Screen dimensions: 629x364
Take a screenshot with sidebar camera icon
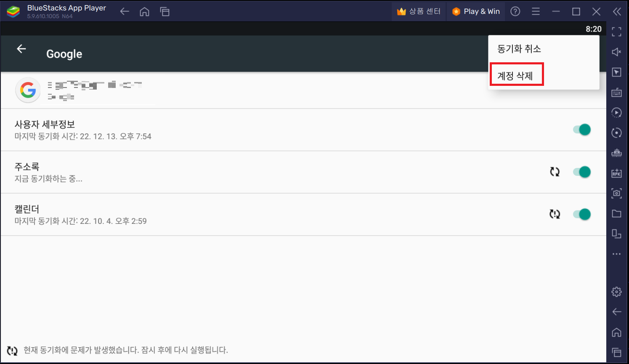tap(617, 193)
